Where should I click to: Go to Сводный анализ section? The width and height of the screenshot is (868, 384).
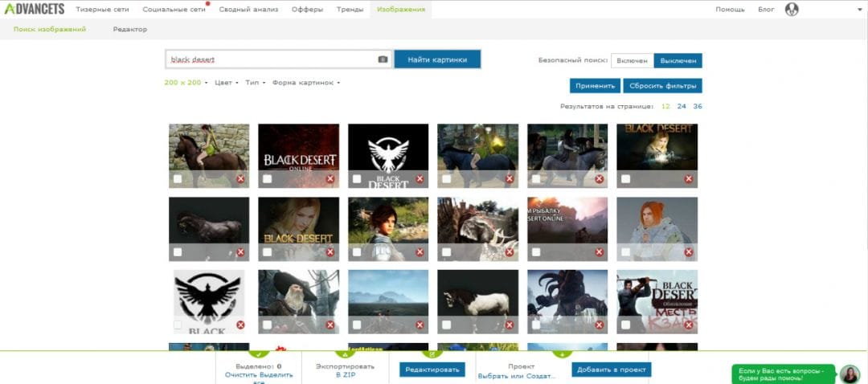pos(248,10)
